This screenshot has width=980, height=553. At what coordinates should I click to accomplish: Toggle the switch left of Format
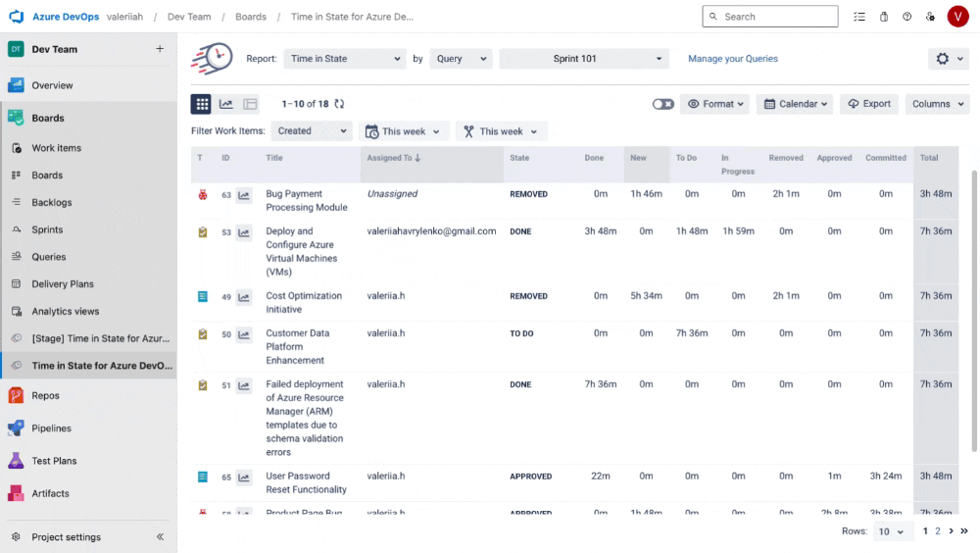(x=663, y=104)
